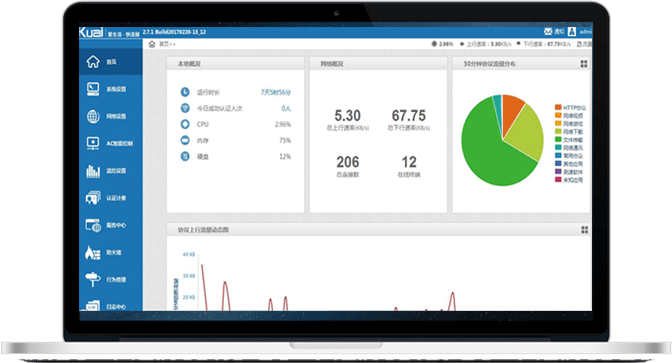Image resolution: width=672 pixels, height=363 pixels.
Task: Click the total connections number 206
Action: coord(348,162)
